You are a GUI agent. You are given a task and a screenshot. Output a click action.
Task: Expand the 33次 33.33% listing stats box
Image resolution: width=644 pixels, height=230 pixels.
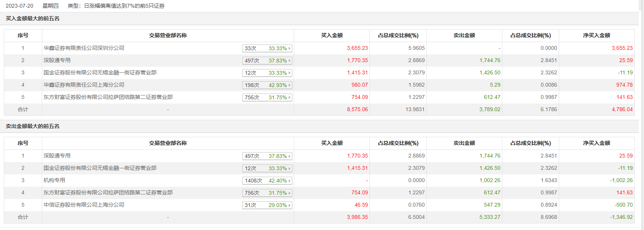(267, 48)
